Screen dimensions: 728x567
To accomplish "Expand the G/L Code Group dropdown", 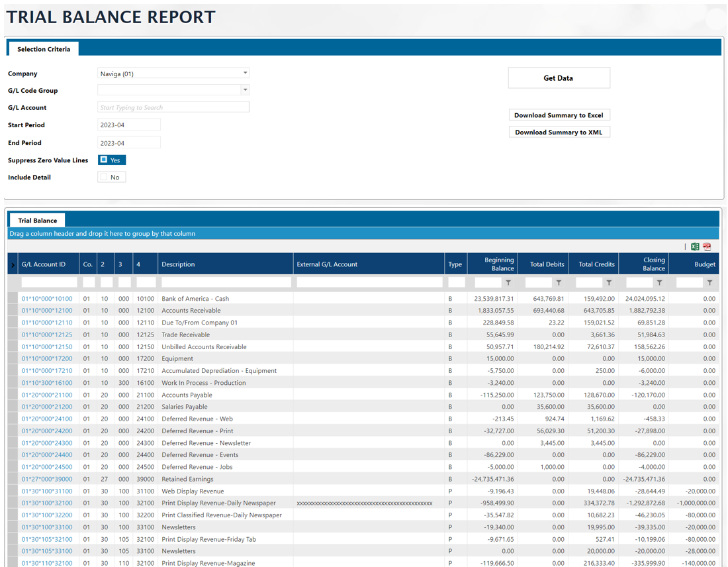I will tap(245, 90).
